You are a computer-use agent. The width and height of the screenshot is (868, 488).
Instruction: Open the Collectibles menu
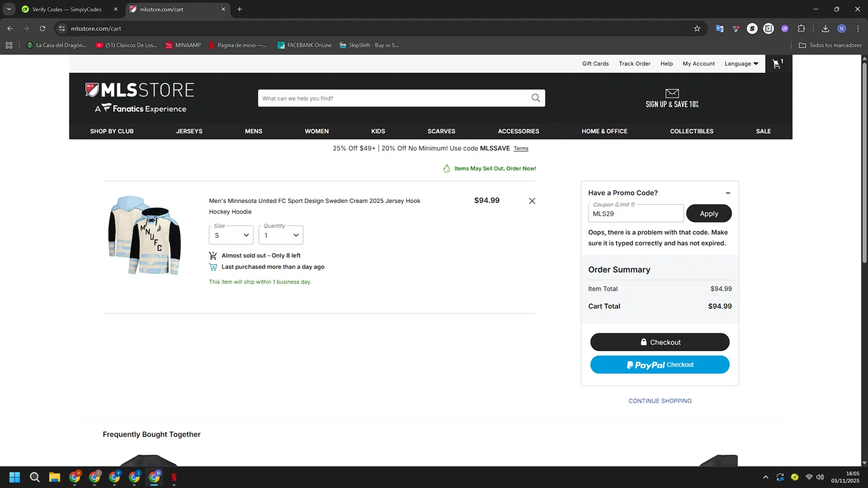click(692, 131)
